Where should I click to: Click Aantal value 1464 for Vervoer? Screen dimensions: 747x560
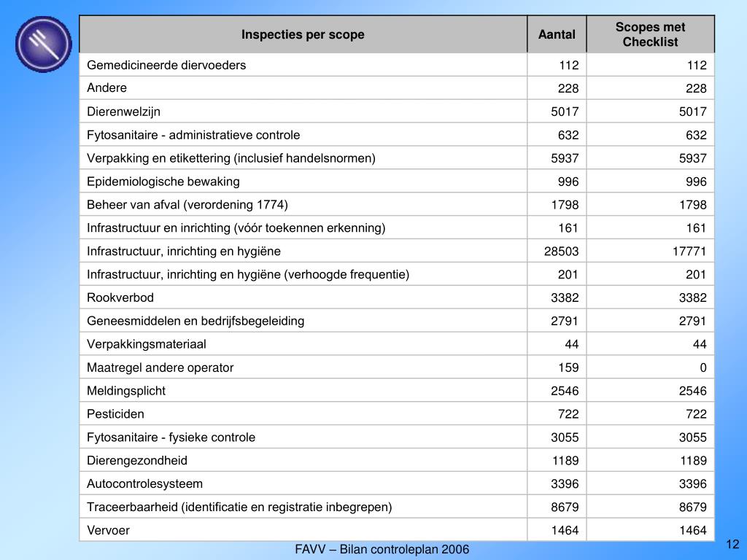coord(565,530)
